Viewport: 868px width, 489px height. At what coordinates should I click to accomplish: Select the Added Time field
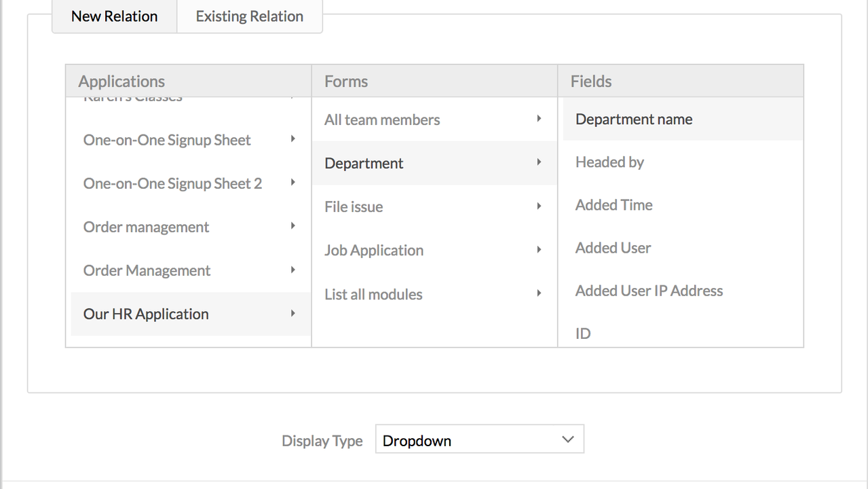point(613,204)
